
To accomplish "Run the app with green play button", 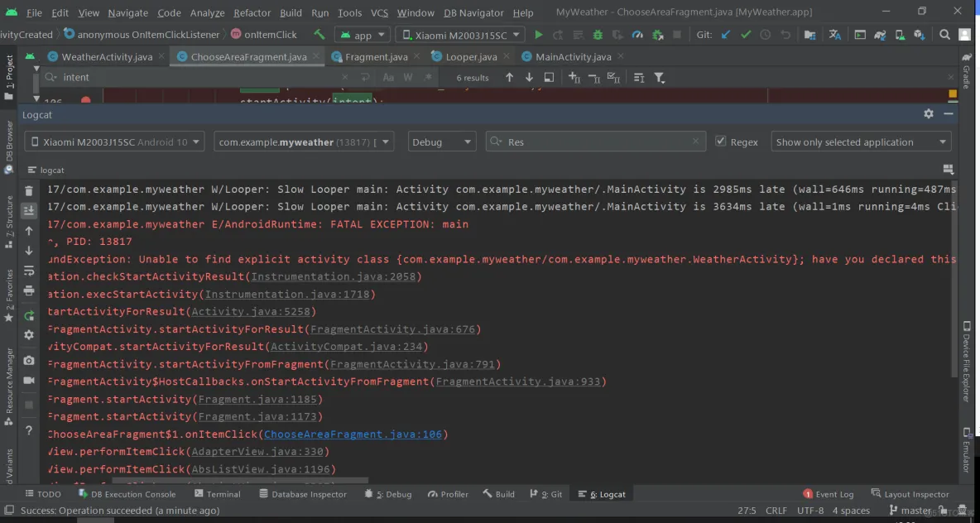I will [539, 35].
